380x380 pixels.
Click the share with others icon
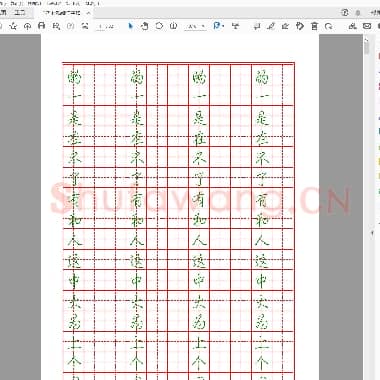coord(352,26)
